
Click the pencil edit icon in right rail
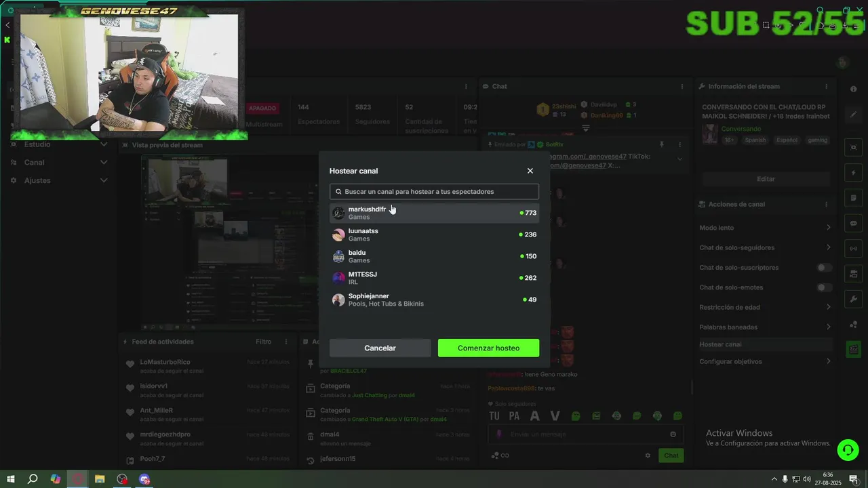(x=853, y=115)
